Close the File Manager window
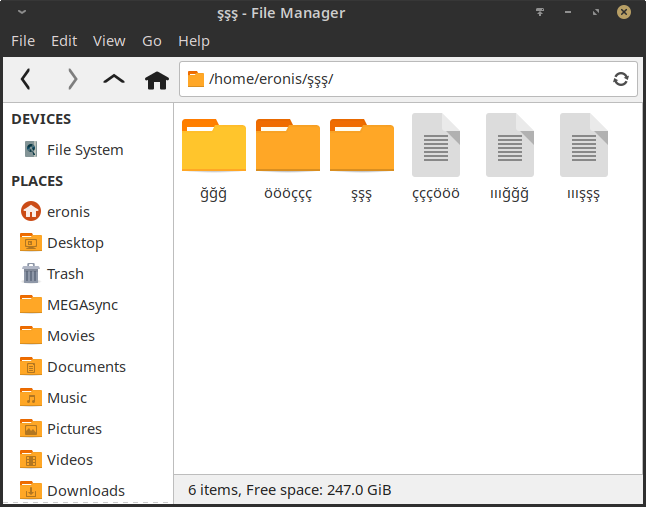Viewport: 646px width, 507px height. coord(624,12)
